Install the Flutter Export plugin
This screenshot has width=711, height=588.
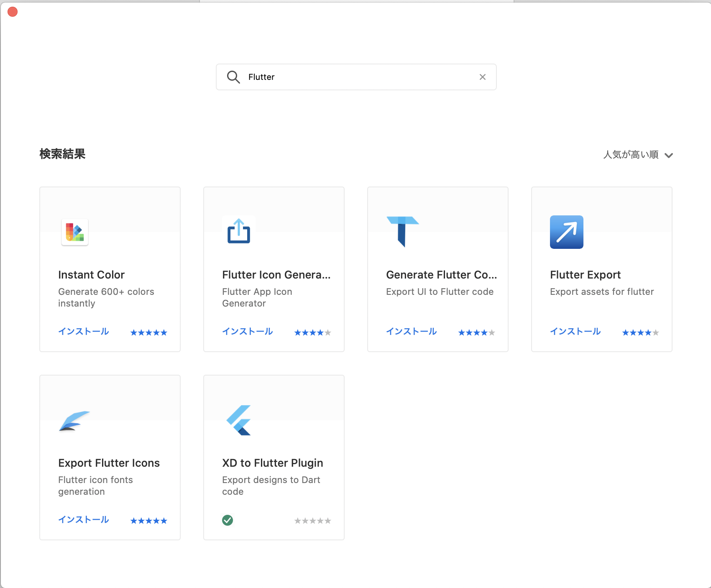coord(575,332)
